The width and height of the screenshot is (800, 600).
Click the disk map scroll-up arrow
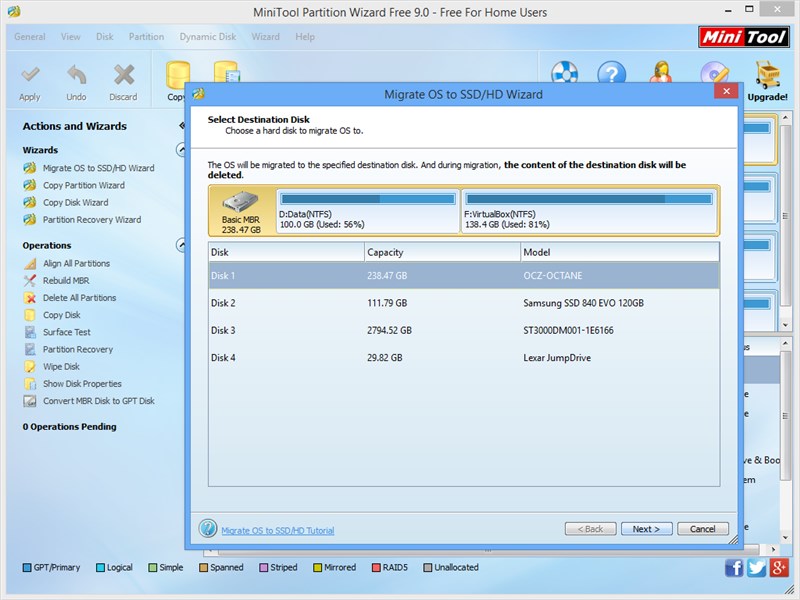point(785,118)
